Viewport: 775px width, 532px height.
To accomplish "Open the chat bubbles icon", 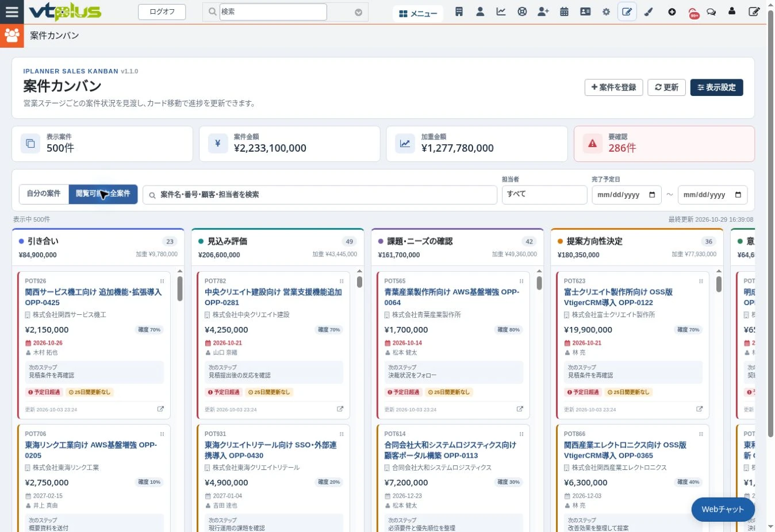I will (711, 11).
